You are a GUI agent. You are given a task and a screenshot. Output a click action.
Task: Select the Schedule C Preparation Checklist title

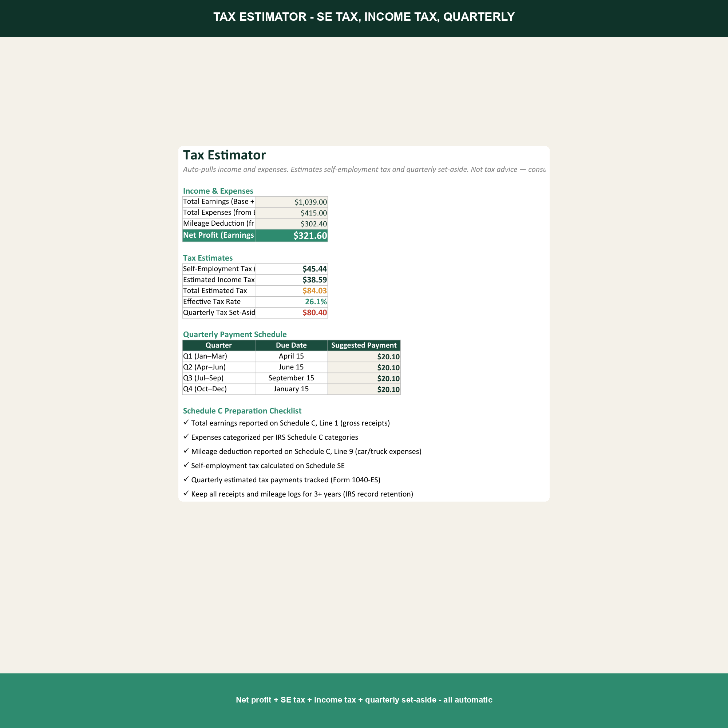242,411
